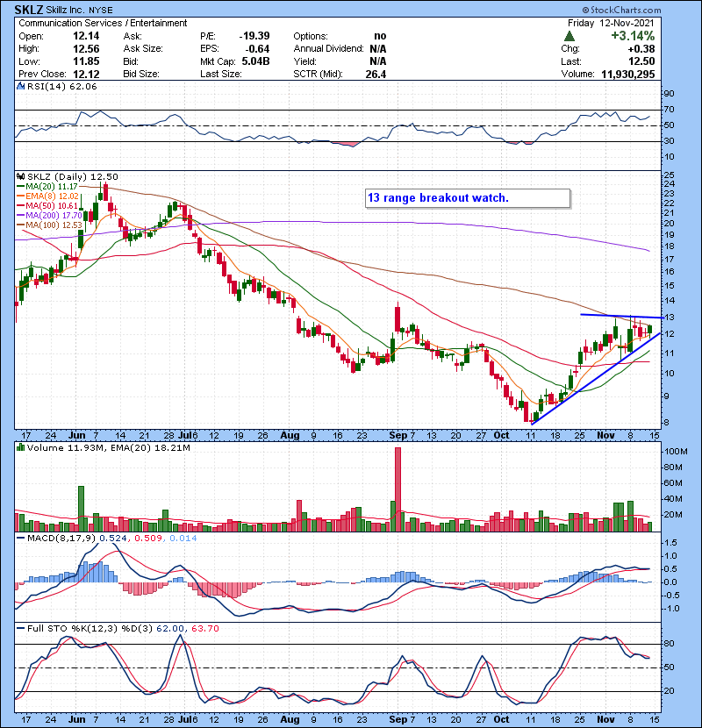The image size is (702, 728).
Task: Click the MA(200) 17.70 legend entry
Action: click(49, 216)
